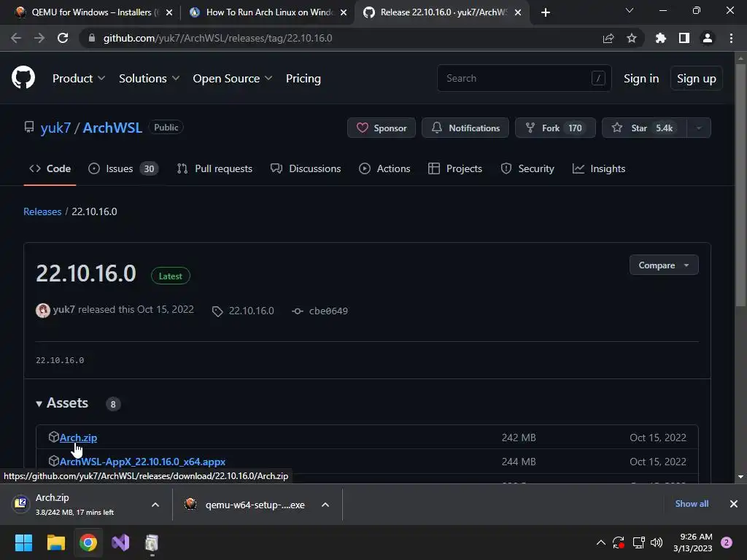Open the Issues tab

123,168
